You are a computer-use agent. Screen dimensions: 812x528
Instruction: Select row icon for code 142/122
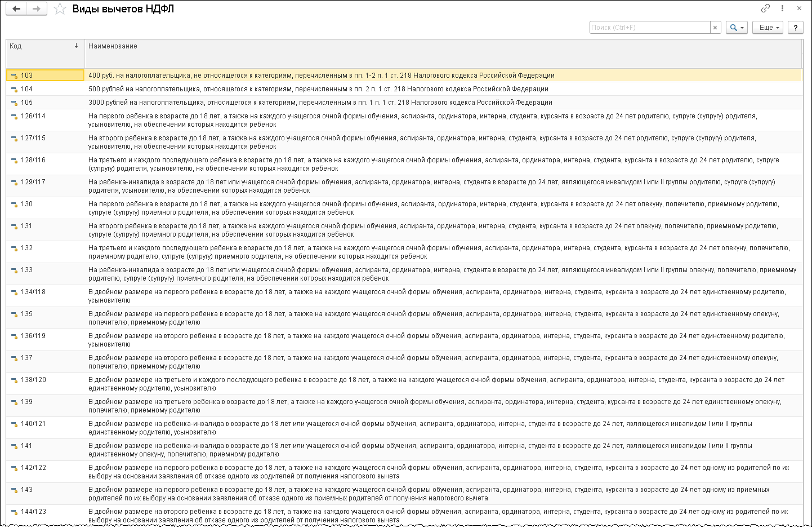click(15, 468)
